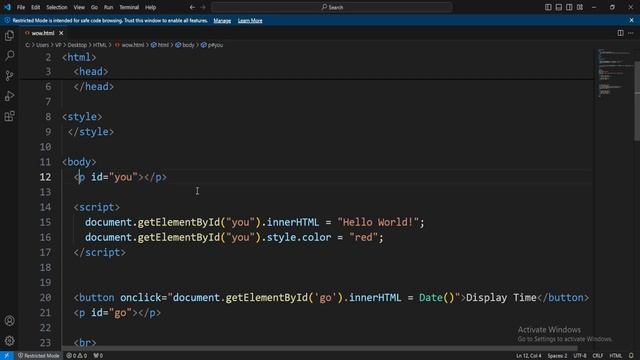Expand the Desktop breadcrumb segment
Viewport: 640px width, 360px height.
click(77, 45)
